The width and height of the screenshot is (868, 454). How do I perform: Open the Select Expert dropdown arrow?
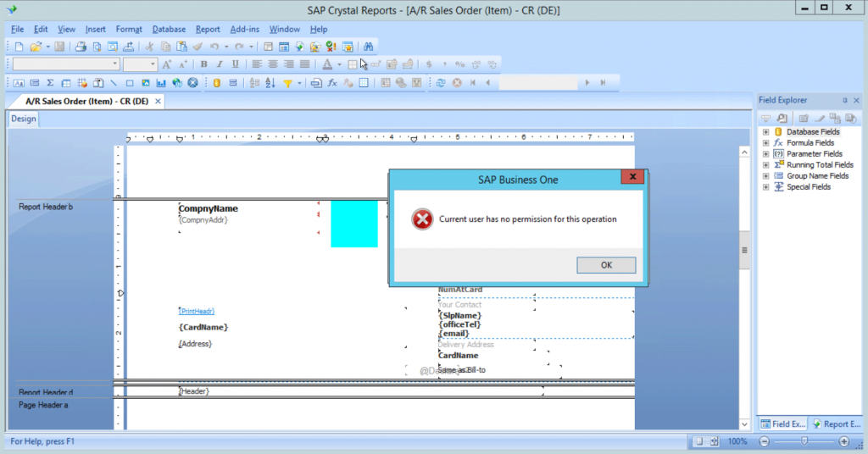pos(299,83)
